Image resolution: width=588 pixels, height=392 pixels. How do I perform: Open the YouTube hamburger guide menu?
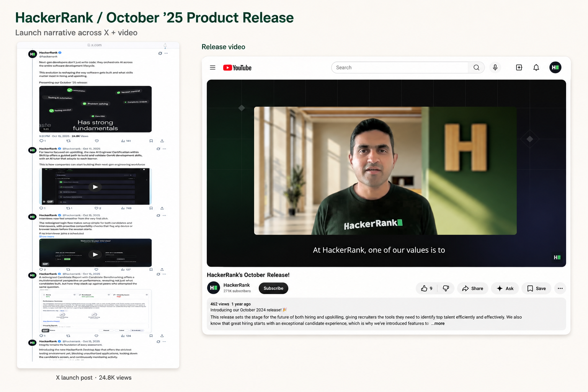[x=212, y=68]
